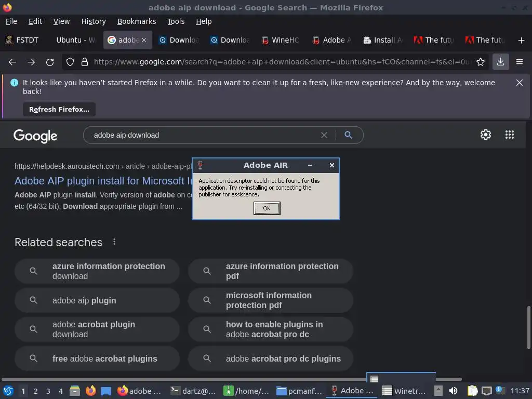Open Google quick settings gear
Viewport: 532px width, 399px height.
tap(486, 135)
